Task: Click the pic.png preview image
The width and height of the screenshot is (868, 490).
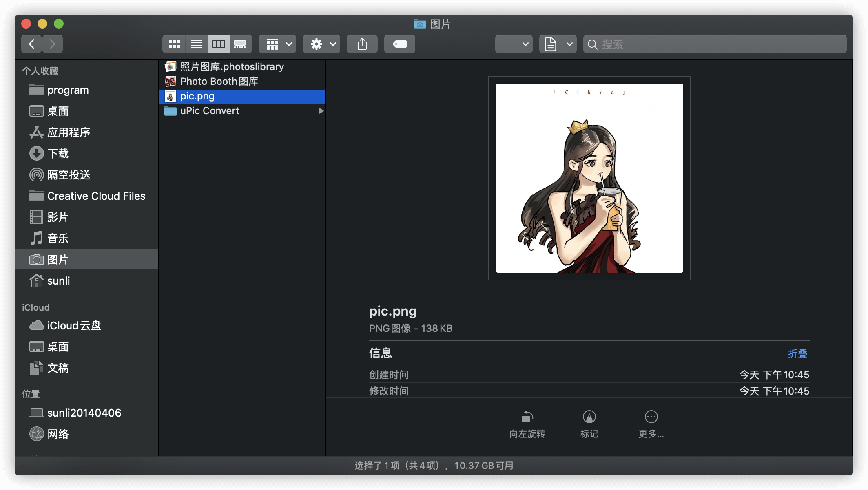Action: click(589, 178)
